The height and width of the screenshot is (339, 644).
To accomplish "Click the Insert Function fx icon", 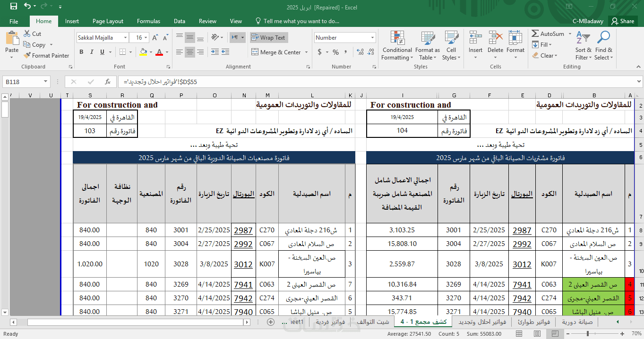I will coord(108,82).
